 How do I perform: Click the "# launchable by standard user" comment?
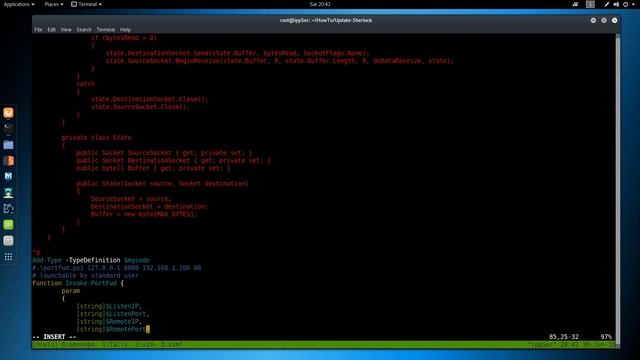[85, 276]
